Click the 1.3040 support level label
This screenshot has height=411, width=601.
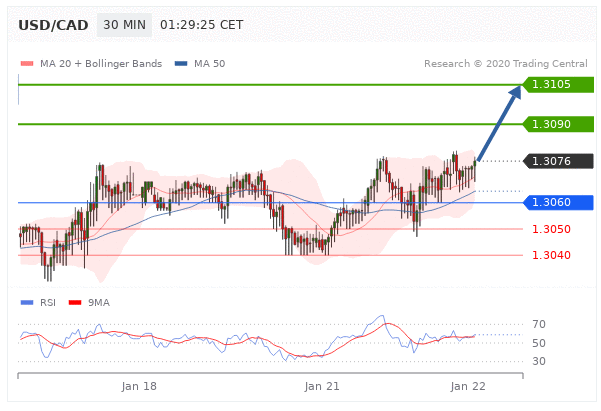click(551, 255)
